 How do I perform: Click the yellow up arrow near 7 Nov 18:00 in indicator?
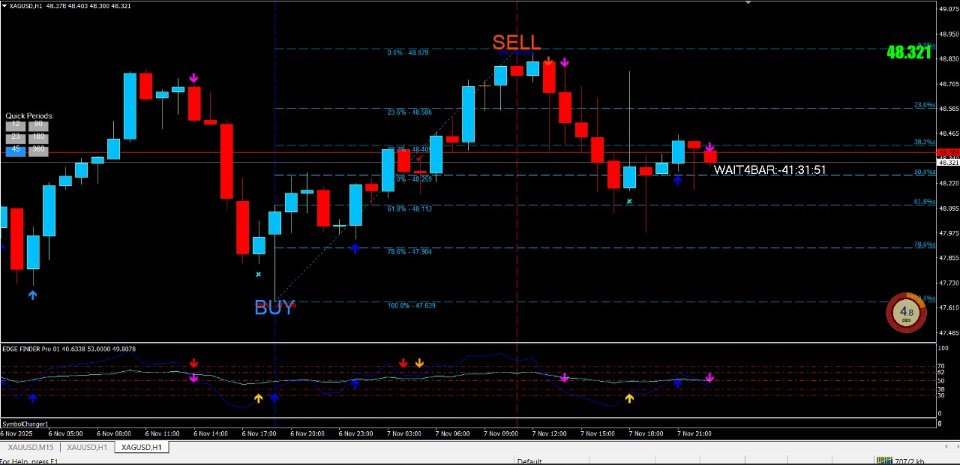click(629, 398)
